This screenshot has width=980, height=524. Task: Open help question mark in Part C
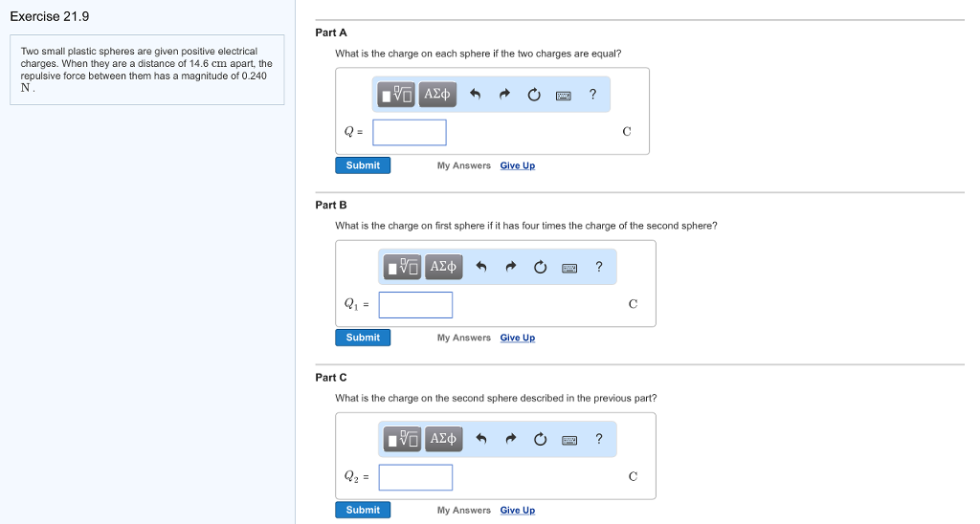[x=599, y=439]
